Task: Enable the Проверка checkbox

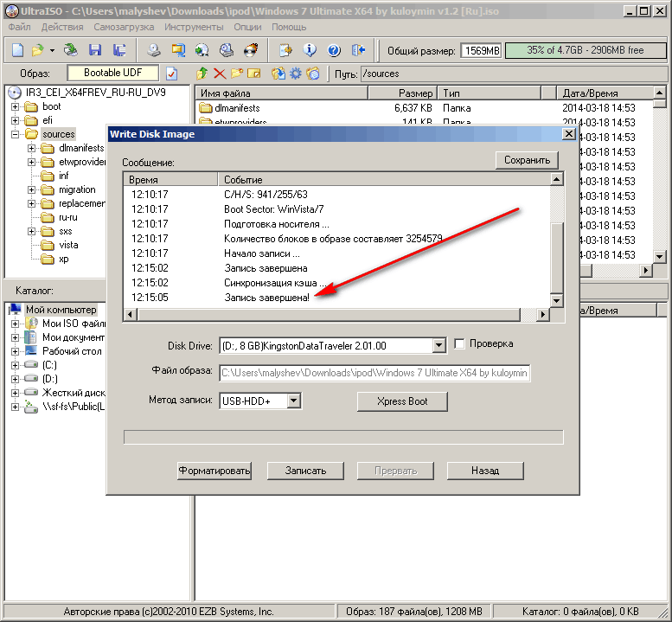Action: tap(459, 343)
